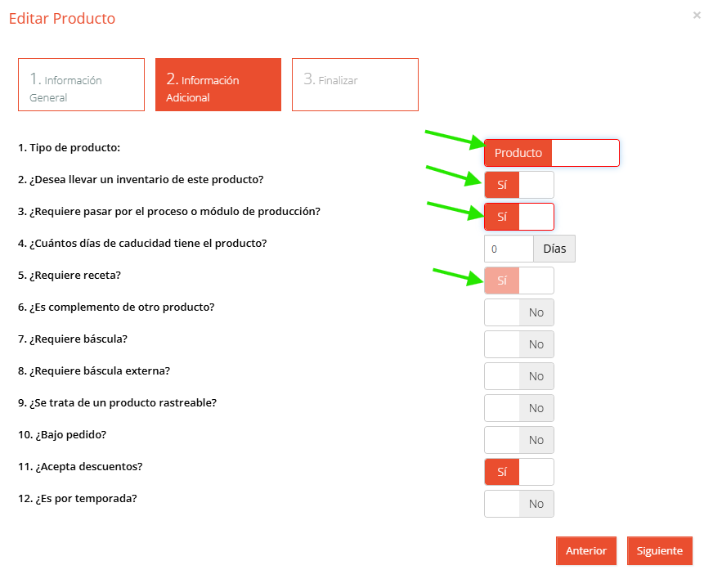This screenshot has height=588, width=713.
Task: Toggle the Tipo de producto switch
Action: click(552, 153)
